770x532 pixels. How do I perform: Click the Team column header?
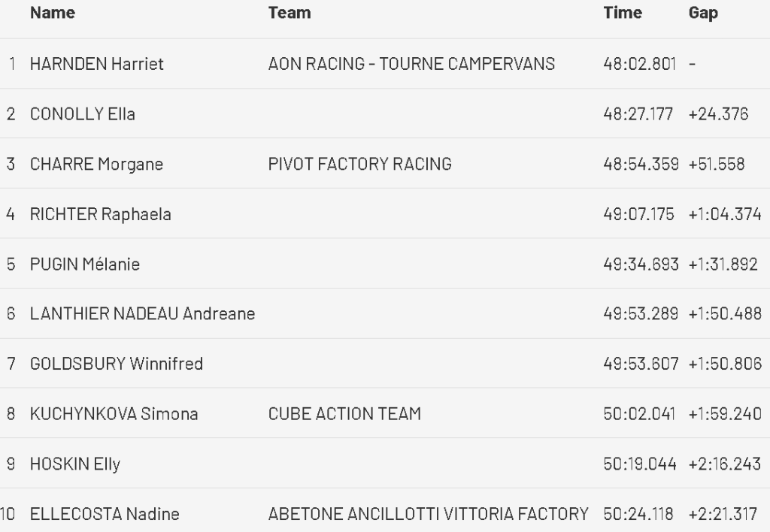pyautogui.click(x=289, y=13)
